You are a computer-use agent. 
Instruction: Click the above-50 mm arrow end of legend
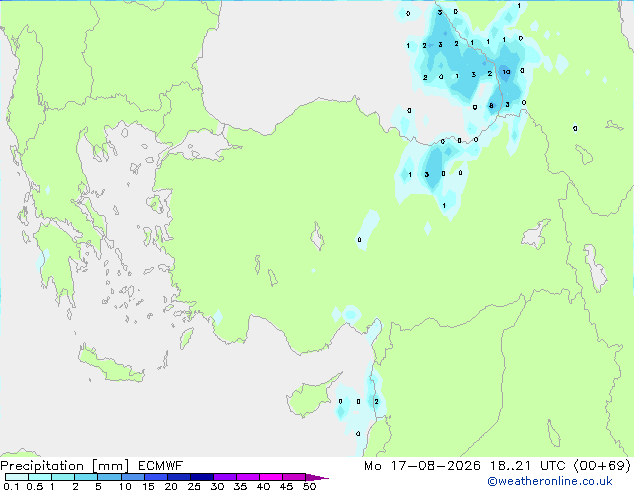[317, 477]
